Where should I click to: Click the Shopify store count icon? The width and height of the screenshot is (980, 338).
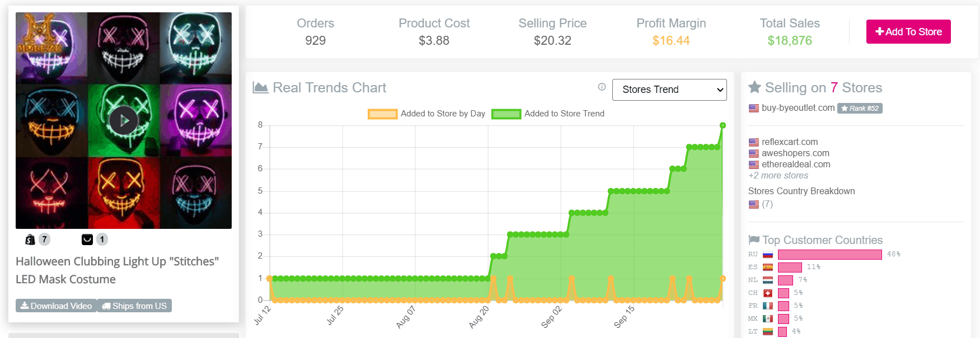coord(30,240)
